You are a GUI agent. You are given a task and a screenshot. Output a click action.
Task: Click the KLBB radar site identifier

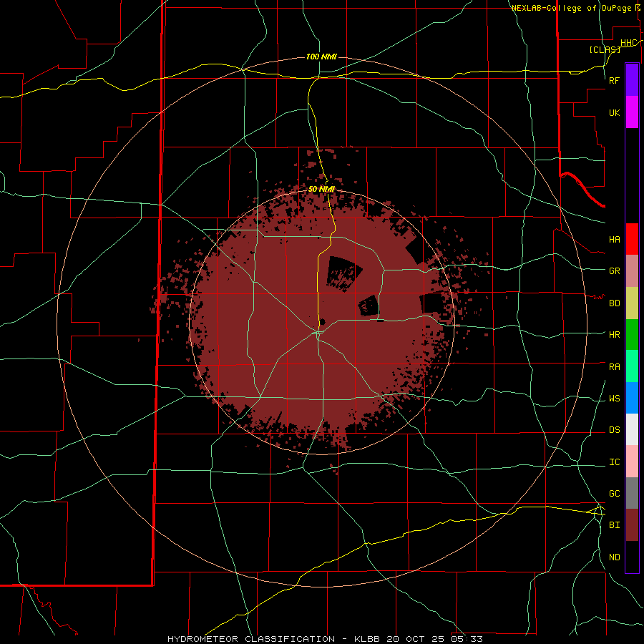pos(367,639)
